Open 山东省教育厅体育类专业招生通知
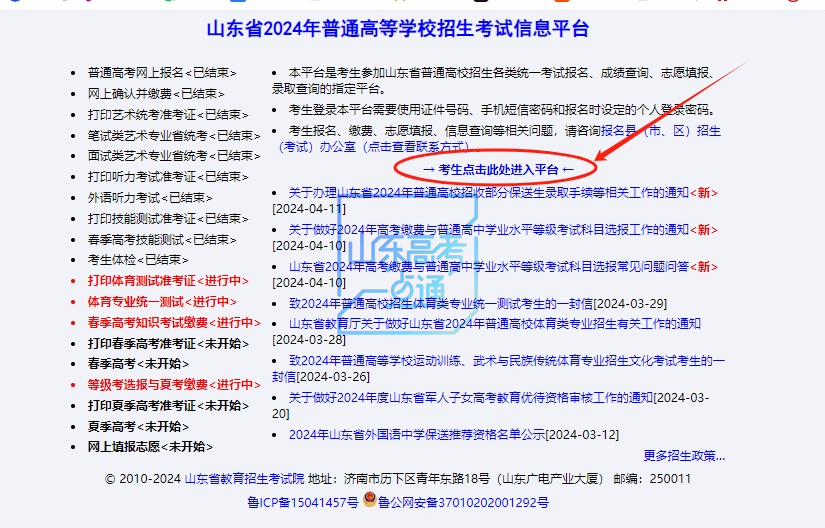Image resolution: width=825 pixels, height=528 pixels. point(494,323)
